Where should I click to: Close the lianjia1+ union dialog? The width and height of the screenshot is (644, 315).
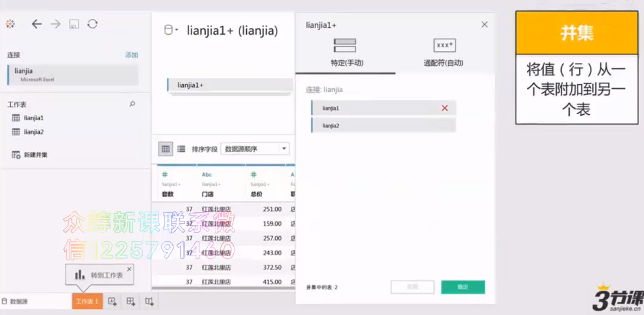pos(485,25)
